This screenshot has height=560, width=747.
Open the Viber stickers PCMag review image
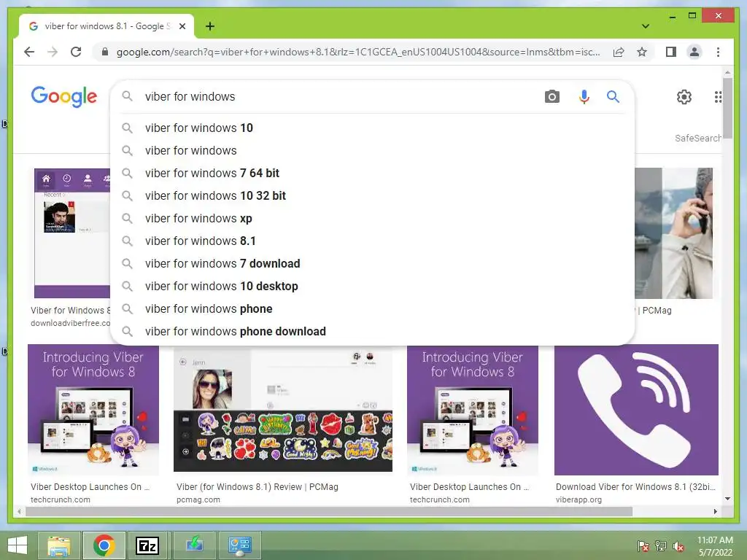tap(283, 410)
